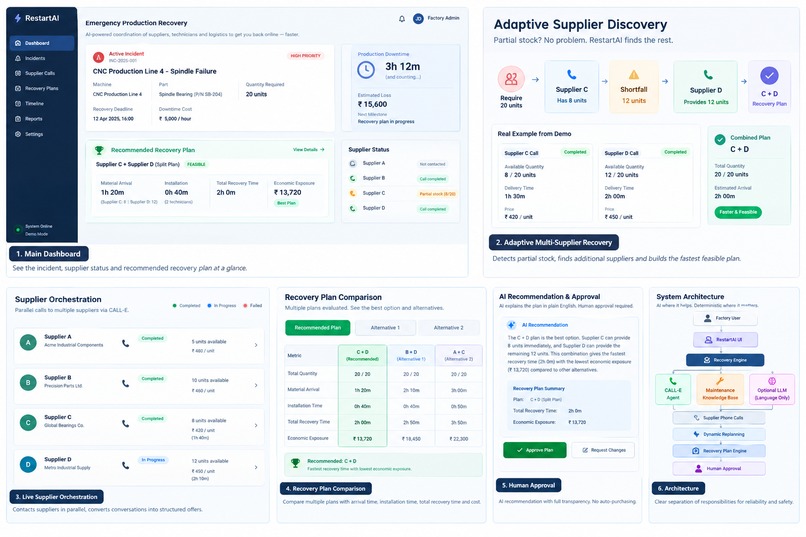Image resolution: width=806 pixels, height=537 pixels.
Task: Switch to the Alternative 1 tab
Action: pos(384,328)
